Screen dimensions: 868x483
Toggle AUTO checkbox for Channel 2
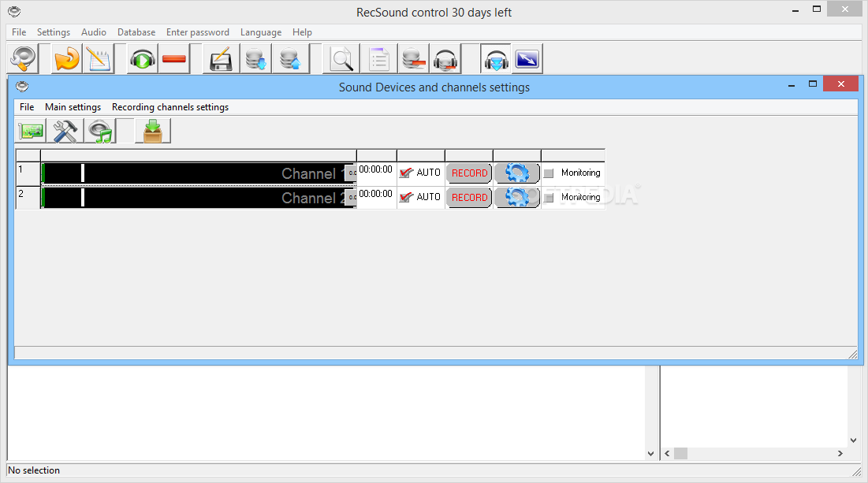pos(406,197)
